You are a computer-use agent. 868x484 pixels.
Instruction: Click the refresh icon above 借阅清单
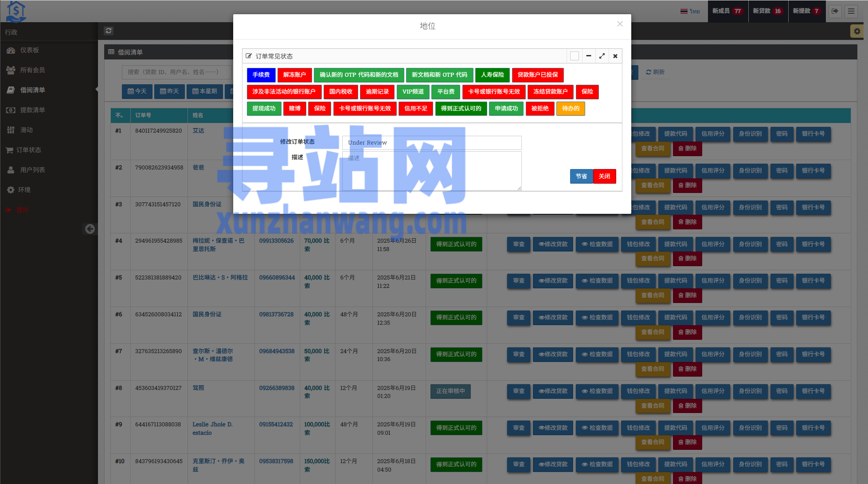click(109, 31)
